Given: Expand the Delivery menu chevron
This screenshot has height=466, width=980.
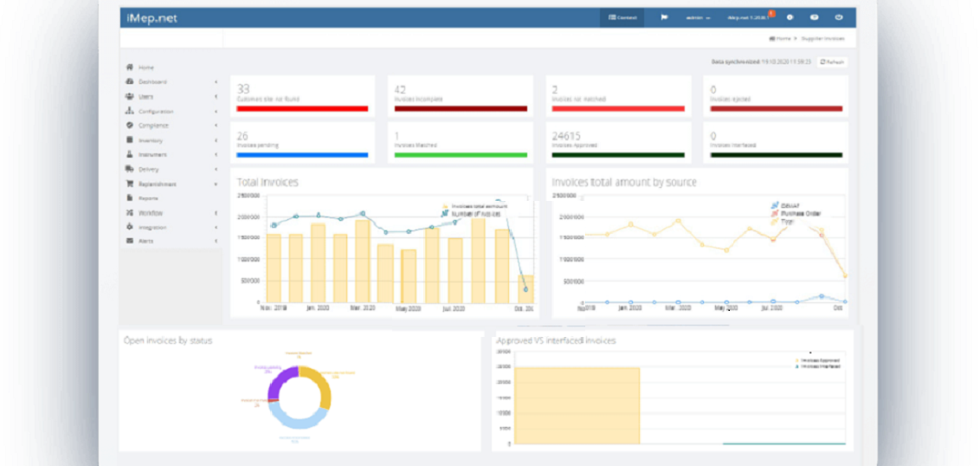Looking at the screenshot, I should tap(216, 170).
